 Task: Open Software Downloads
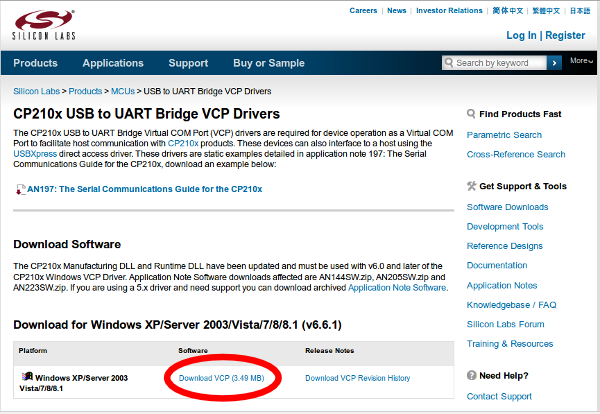[x=507, y=207]
